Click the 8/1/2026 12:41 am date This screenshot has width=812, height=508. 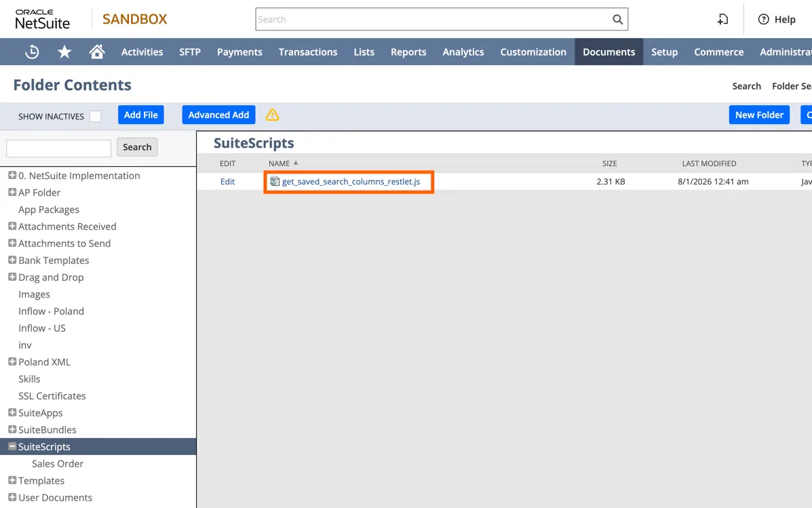(x=713, y=181)
